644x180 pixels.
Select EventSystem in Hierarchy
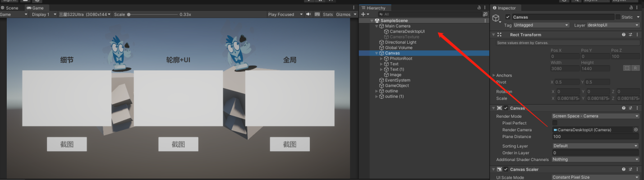[x=397, y=80]
